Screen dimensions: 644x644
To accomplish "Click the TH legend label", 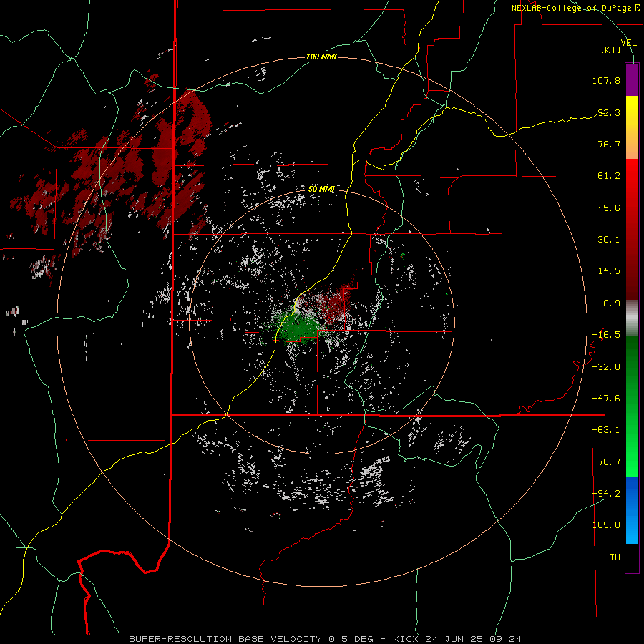I will tap(615, 557).
